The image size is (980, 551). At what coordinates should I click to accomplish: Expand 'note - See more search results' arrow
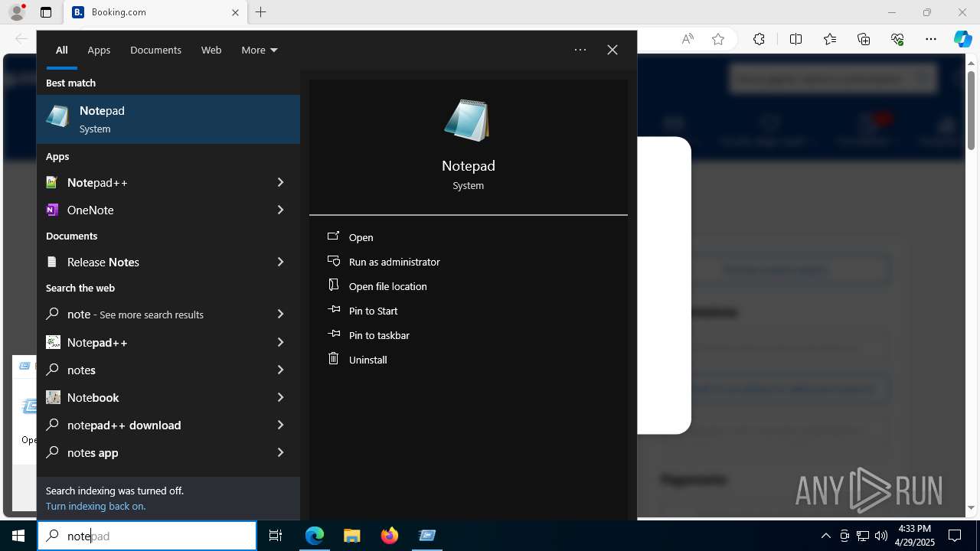tap(280, 314)
